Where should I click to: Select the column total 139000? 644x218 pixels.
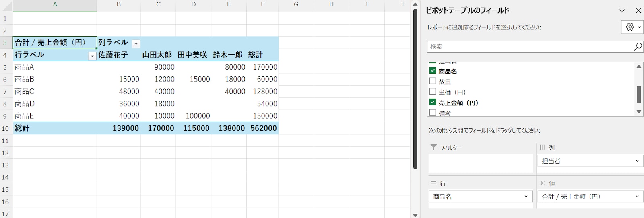point(119,128)
